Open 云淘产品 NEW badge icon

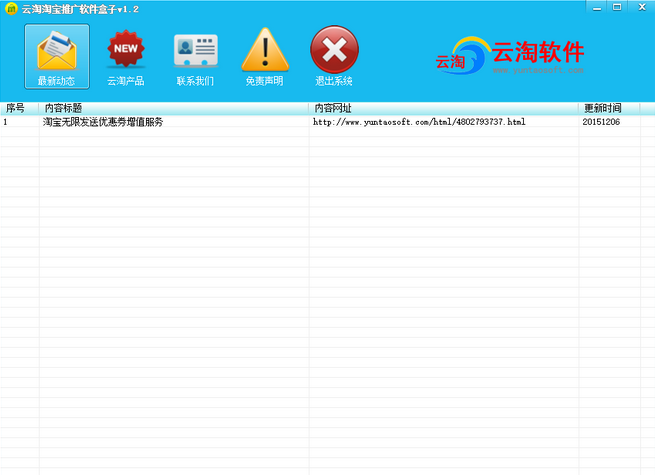[x=126, y=56]
